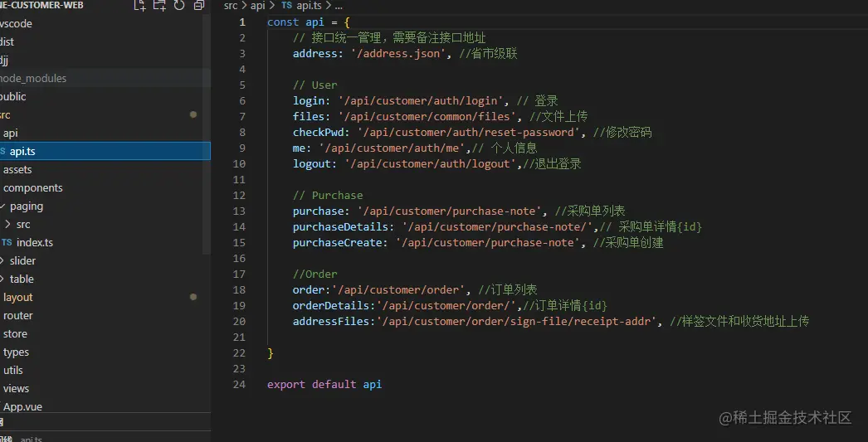
Task: Open the store folder
Action: [x=16, y=333]
